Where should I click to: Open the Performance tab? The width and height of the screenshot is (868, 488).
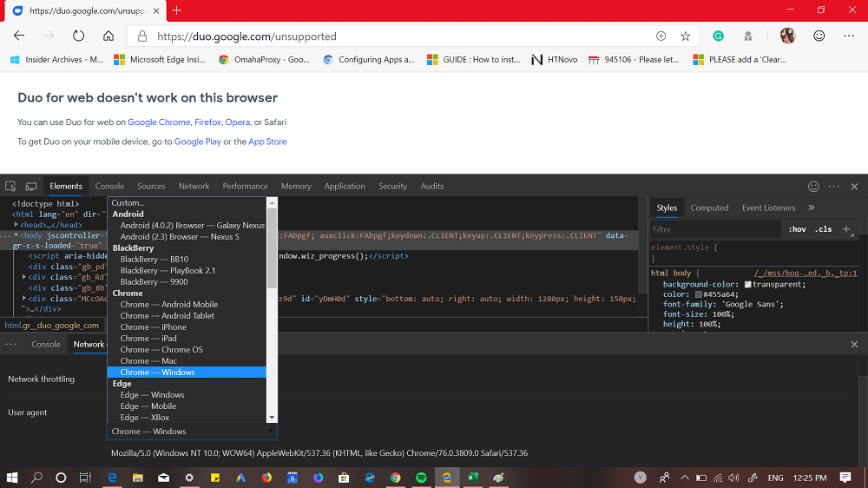tap(246, 186)
